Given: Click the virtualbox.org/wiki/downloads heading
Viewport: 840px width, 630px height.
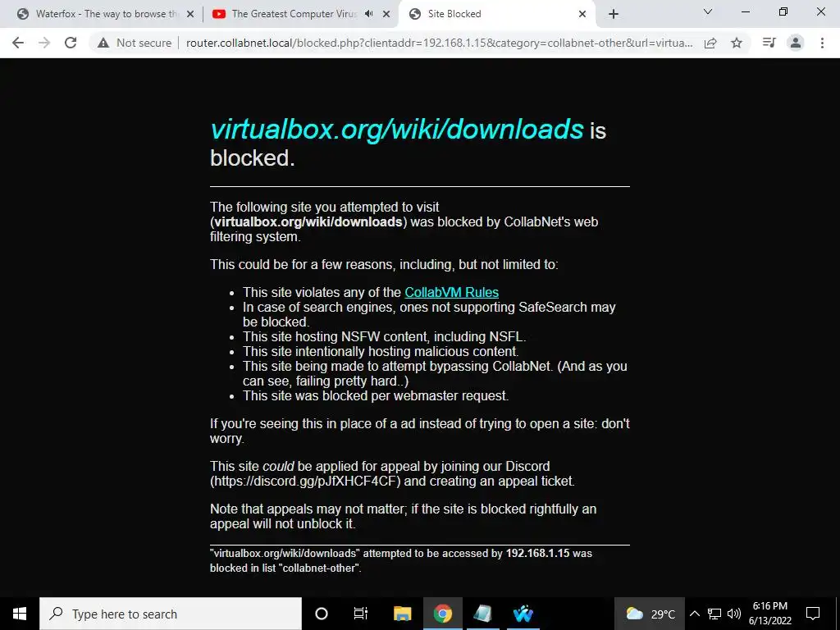Looking at the screenshot, I should [x=397, y=129].
